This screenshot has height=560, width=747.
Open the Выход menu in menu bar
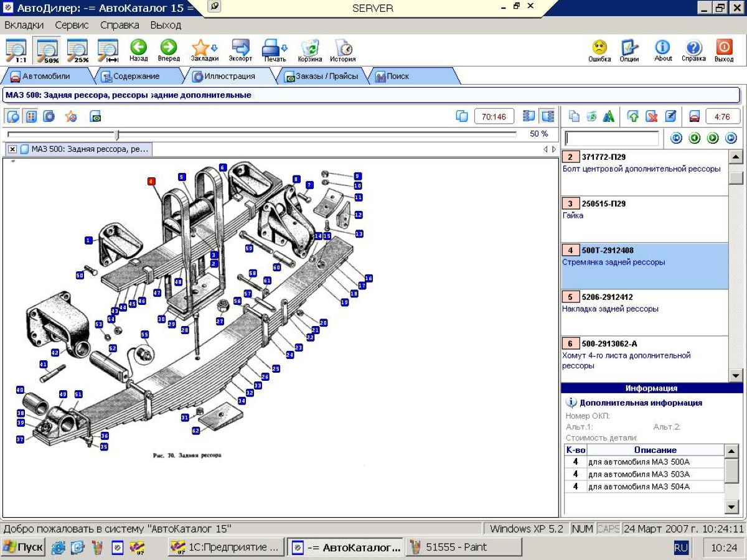point(166,26)
